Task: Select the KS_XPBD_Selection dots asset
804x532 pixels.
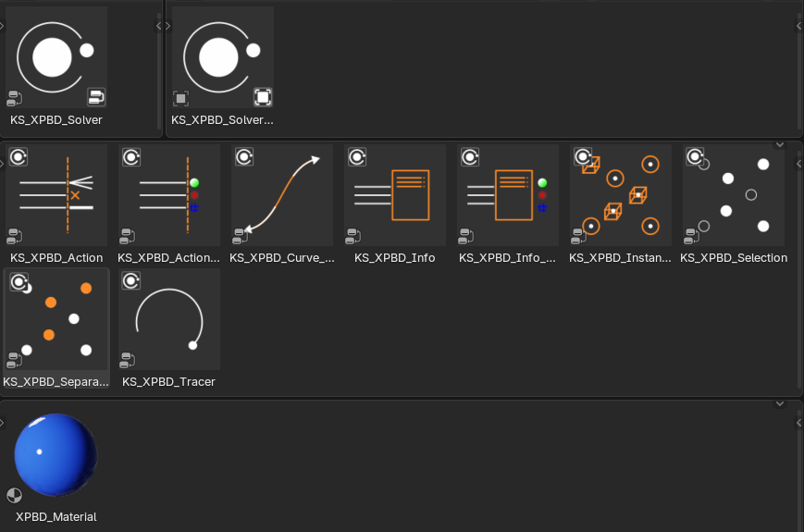Action: coord(734,195)
